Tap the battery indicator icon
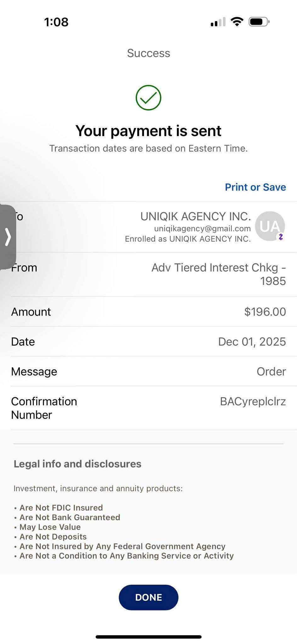Viewport: 297px width, 644px height. 259,22
